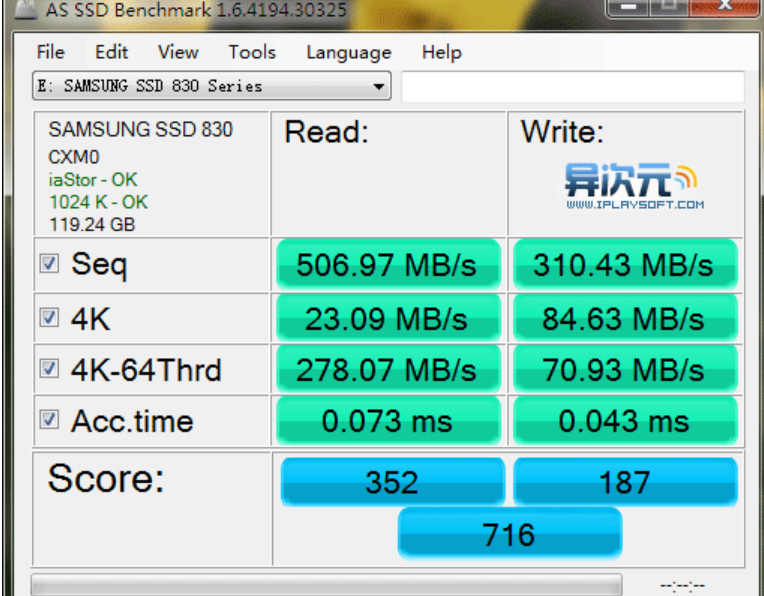
Task: Click the 84.63 MB/s 4K write result
Action: (x=624, y=319)
